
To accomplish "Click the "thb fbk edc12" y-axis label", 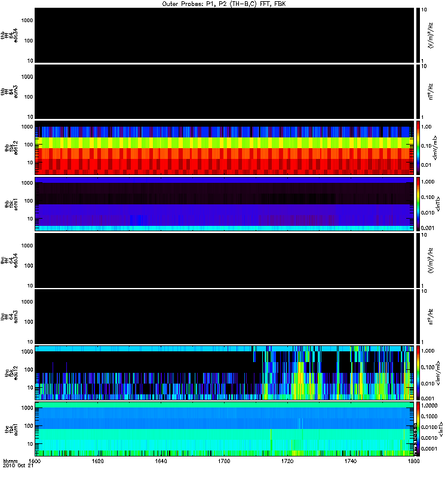I will [11, 148].
